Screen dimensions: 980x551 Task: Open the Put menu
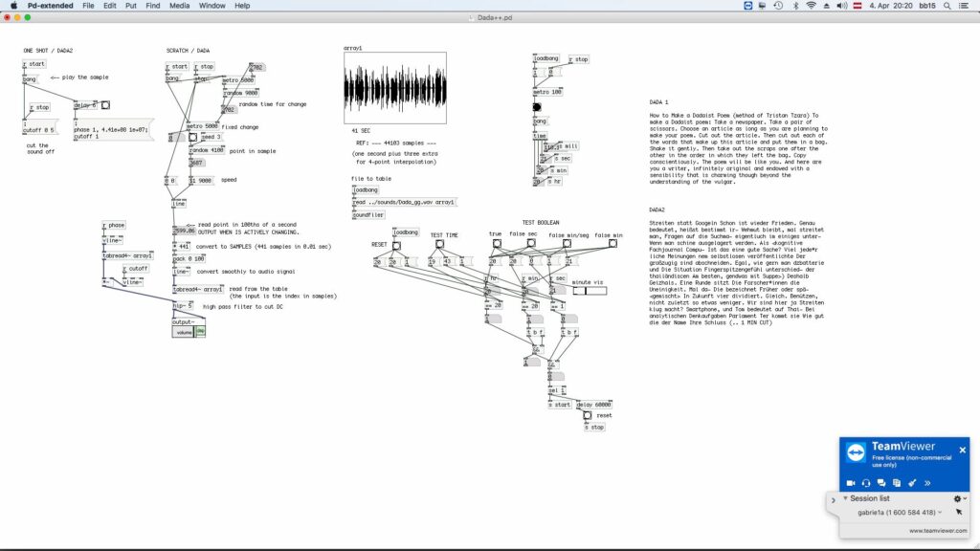pyautogui.click(x=130, y=6)
